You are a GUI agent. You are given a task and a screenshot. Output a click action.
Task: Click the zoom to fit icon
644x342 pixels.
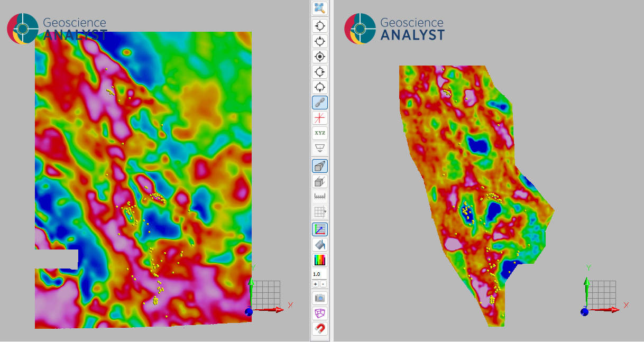point(320,8)
